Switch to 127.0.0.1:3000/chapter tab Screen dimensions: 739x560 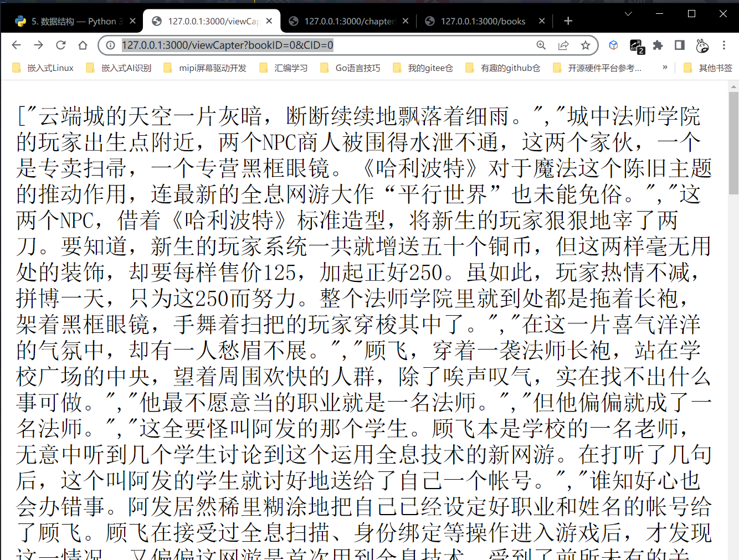[348, 21]
